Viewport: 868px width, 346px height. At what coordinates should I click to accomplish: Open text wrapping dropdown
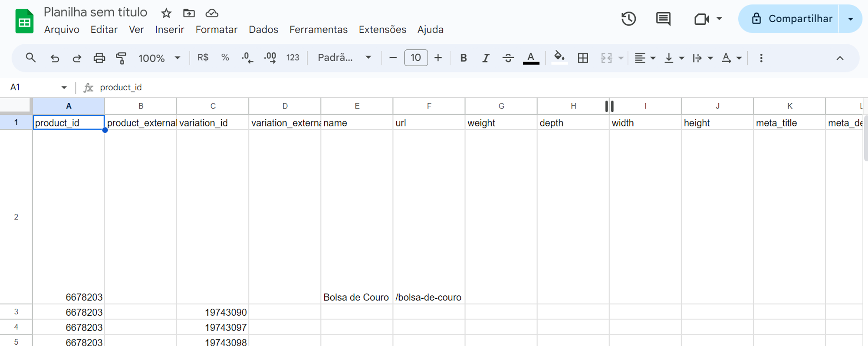(703, 58)
